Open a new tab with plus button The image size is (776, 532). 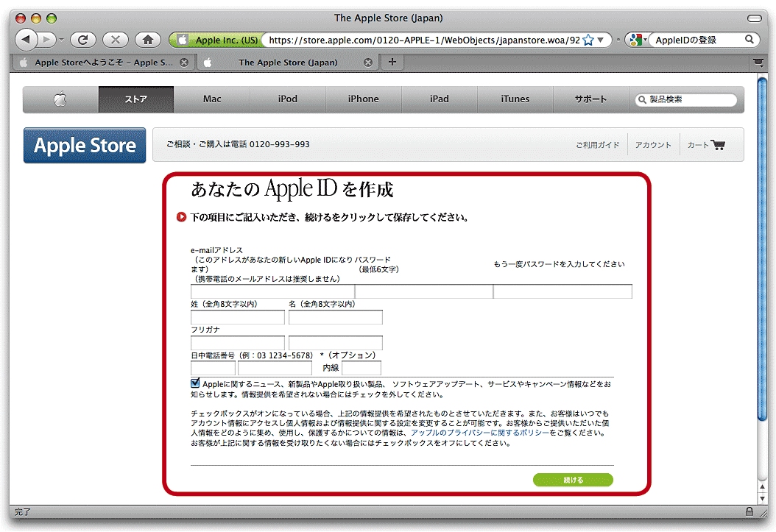point(392,62)
